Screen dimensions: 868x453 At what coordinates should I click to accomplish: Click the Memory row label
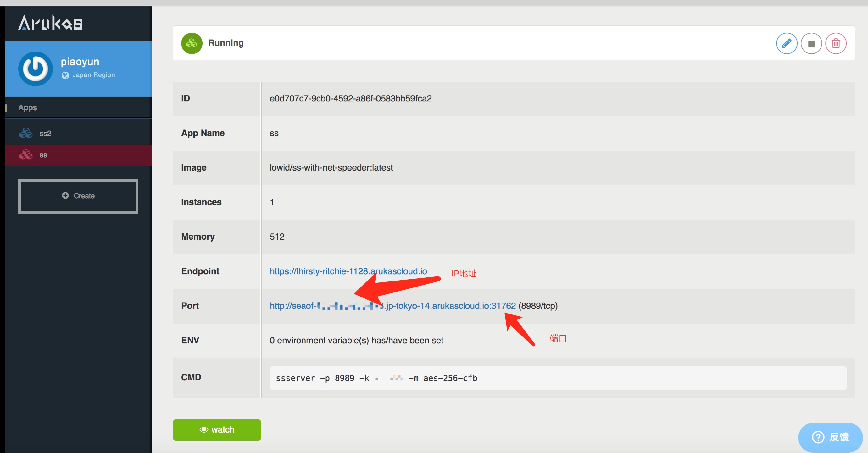tap(198, 237)
